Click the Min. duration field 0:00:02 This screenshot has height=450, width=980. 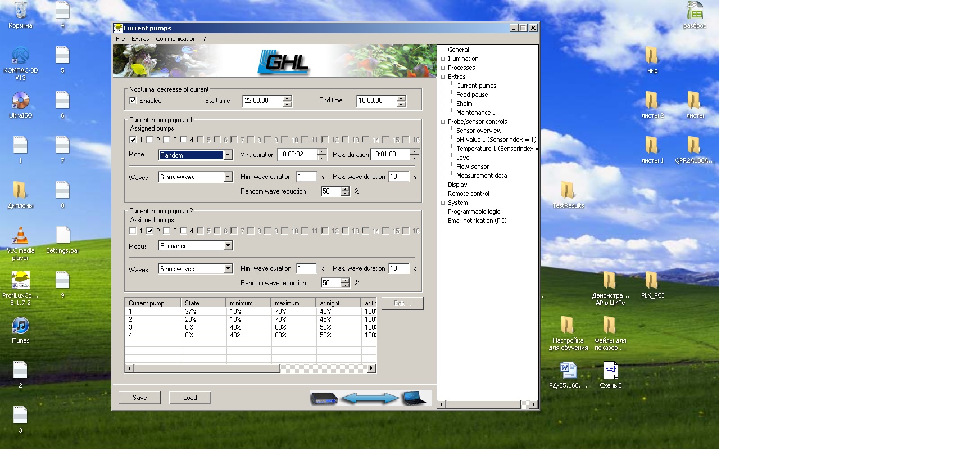point(297,154)
